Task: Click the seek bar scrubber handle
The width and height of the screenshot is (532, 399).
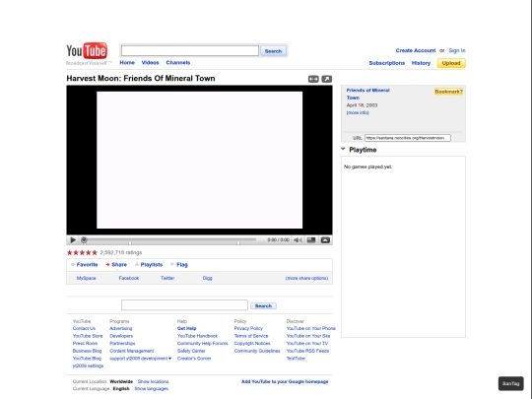Action: [x=84, y=240]
